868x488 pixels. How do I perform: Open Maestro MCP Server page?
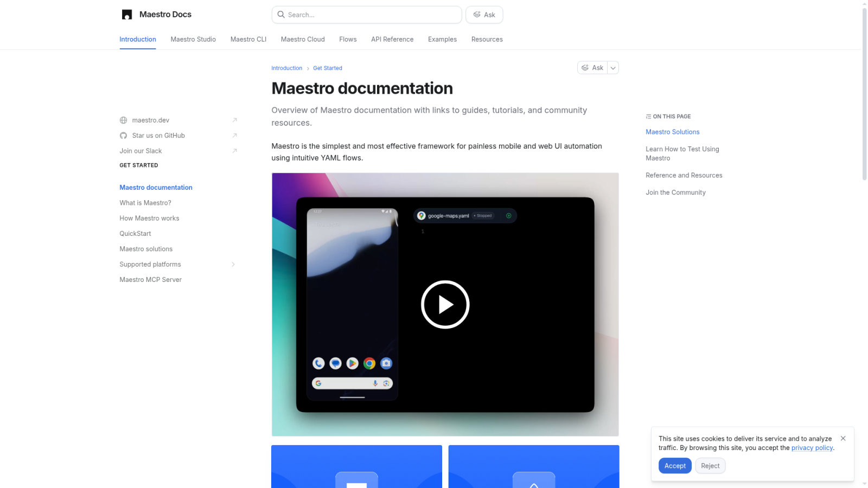(x=150, y=280)
